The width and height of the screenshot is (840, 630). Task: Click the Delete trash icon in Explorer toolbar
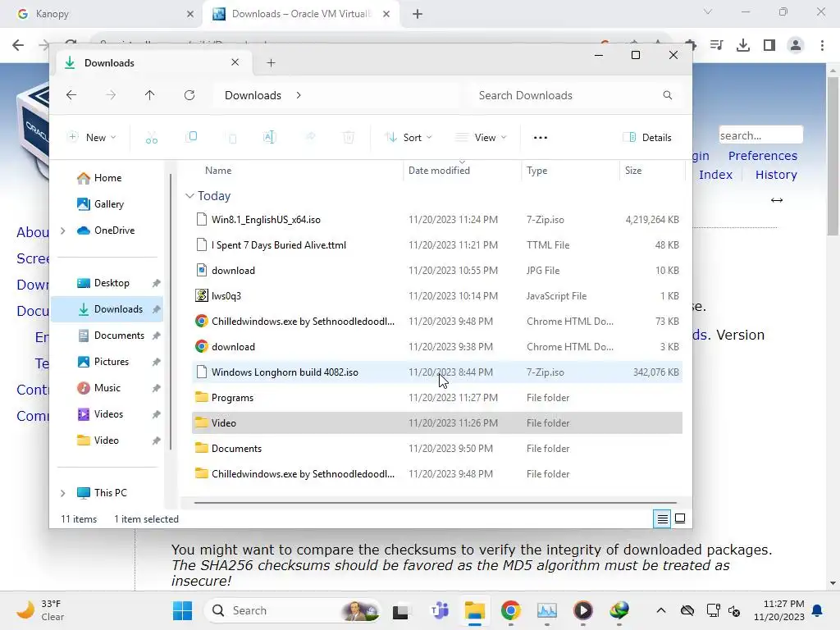(x=348, y=138)
